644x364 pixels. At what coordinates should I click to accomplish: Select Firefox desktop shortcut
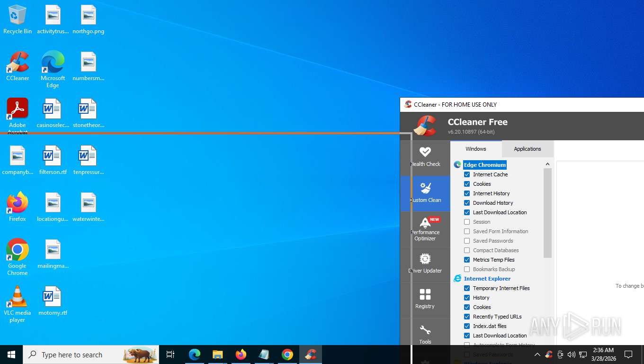pos(18,207)
